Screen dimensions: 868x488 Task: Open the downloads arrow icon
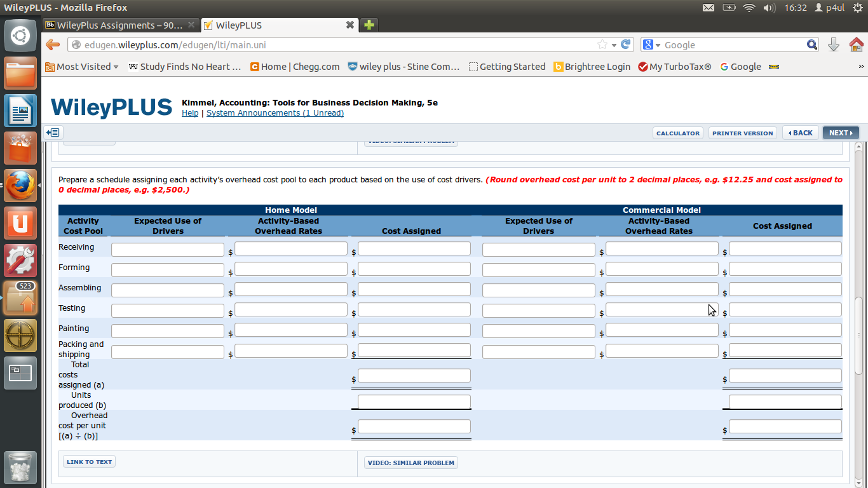pyautogui.click(x=834, y=44)
